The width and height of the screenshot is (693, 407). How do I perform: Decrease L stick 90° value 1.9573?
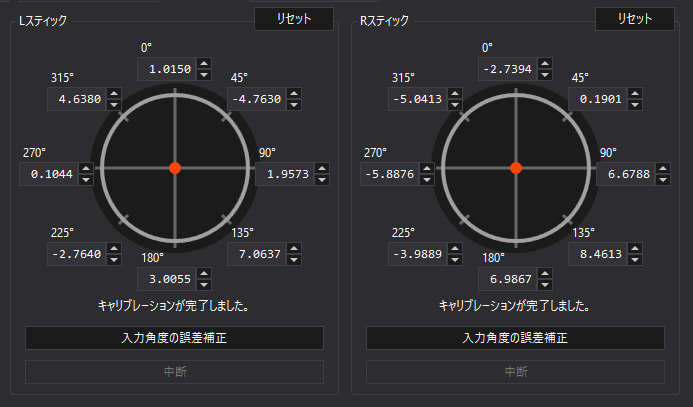pyautogui.click(x=322, y=180)
